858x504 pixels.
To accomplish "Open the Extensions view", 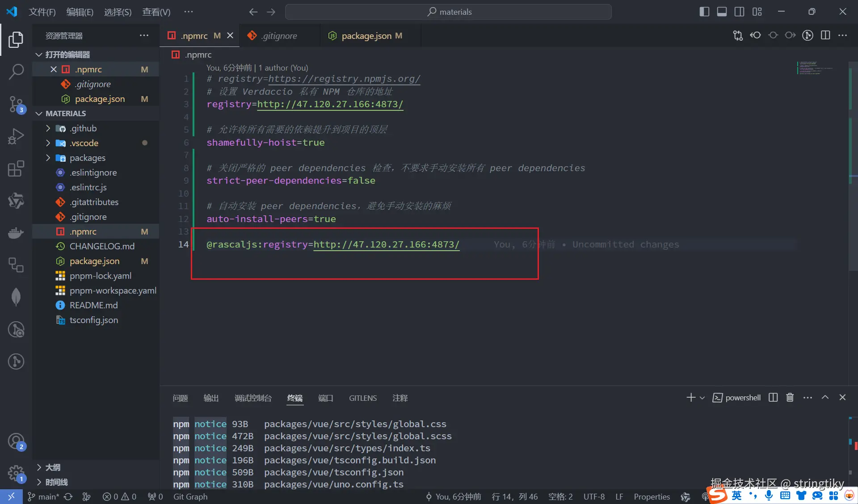I will click(x=16, y=169).
